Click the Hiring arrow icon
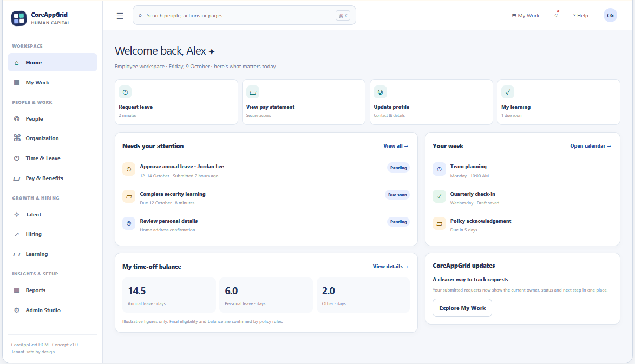The image size is (635, 364). tap(17, 234)
